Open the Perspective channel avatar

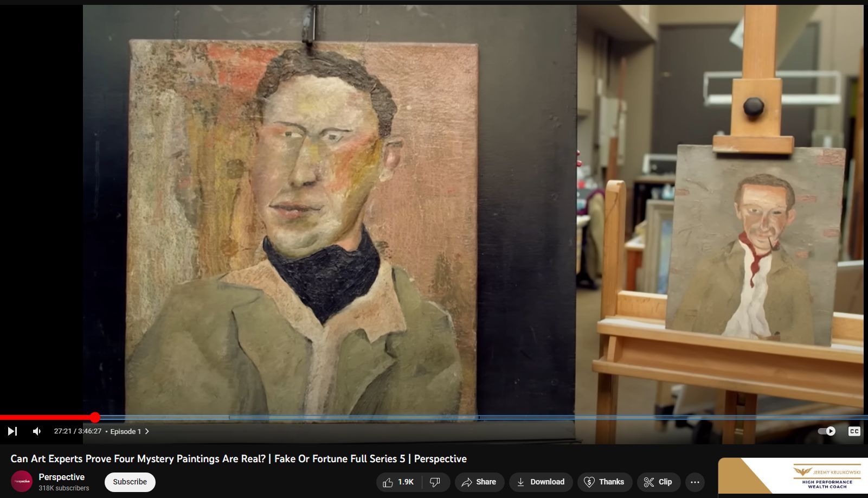[21, 481]
